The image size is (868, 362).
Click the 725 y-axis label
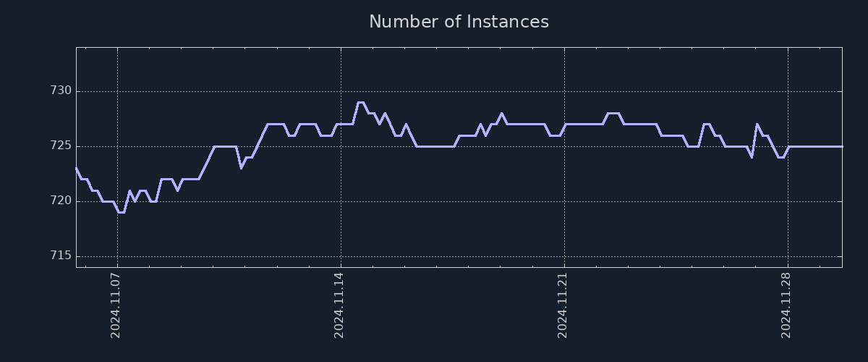pyautogui.click(x=61, y=146)
